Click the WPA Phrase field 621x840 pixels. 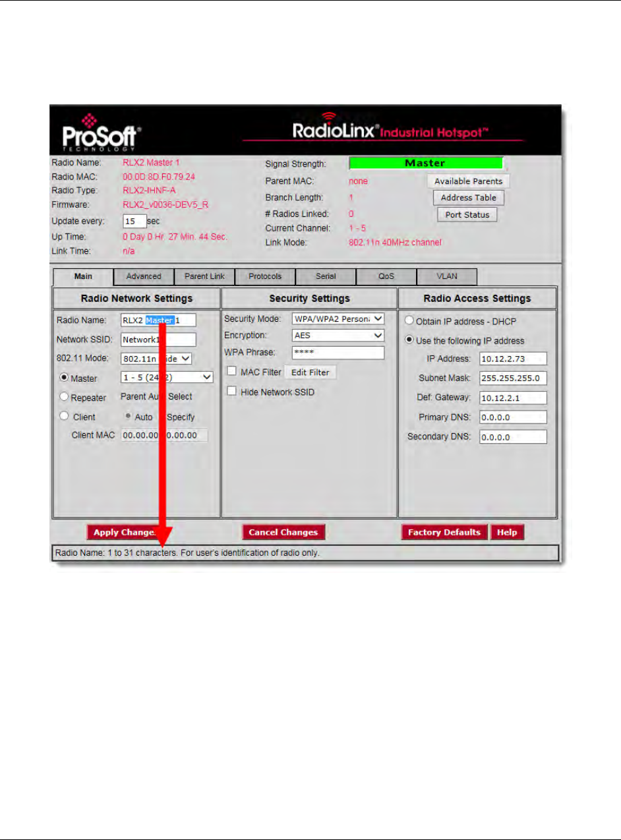point(338,353)
